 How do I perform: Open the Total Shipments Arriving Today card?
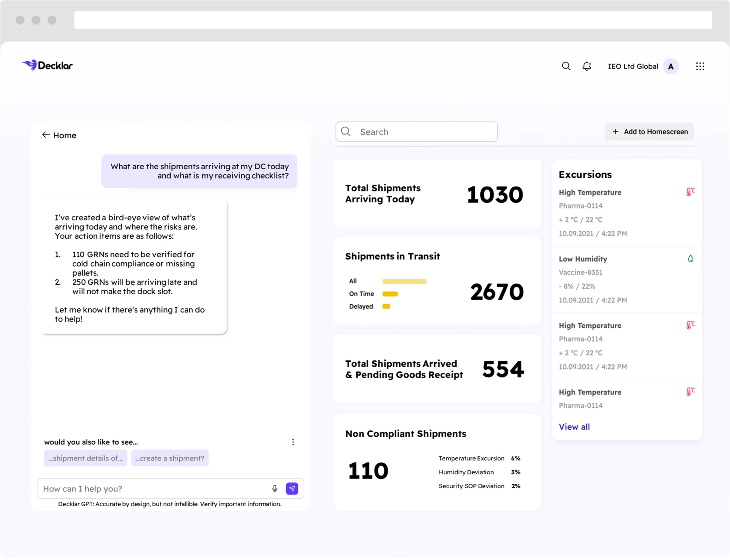437,194
